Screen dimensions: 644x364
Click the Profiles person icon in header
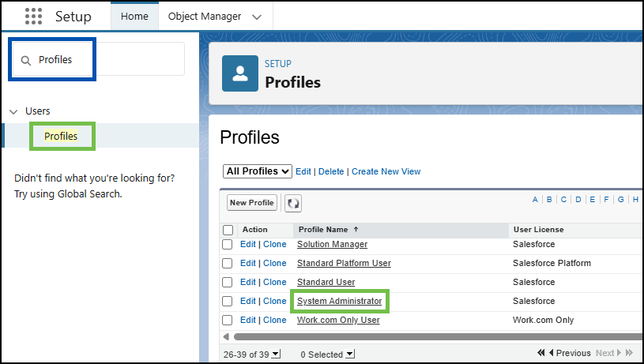(240, 73)
